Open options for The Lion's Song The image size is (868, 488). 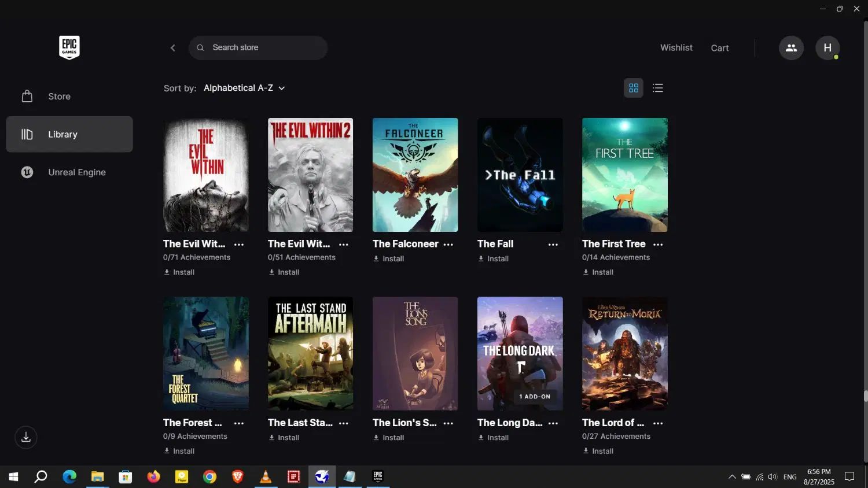[x=448, y=423]
